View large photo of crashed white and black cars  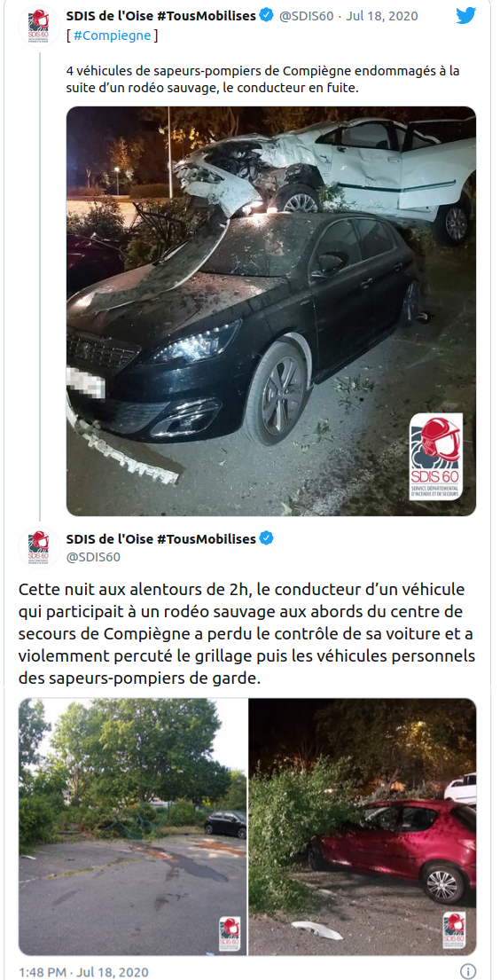[271, 310]
